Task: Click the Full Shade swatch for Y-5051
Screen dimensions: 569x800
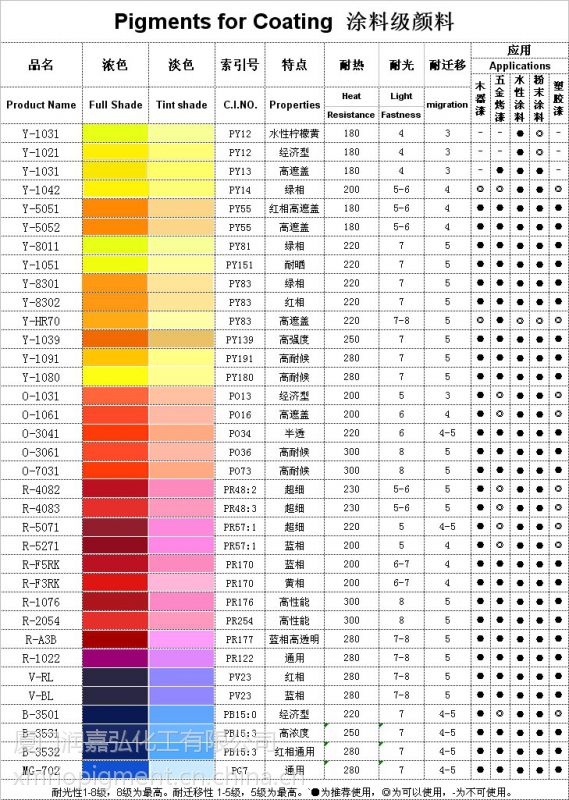Action: tap(115, 209)
